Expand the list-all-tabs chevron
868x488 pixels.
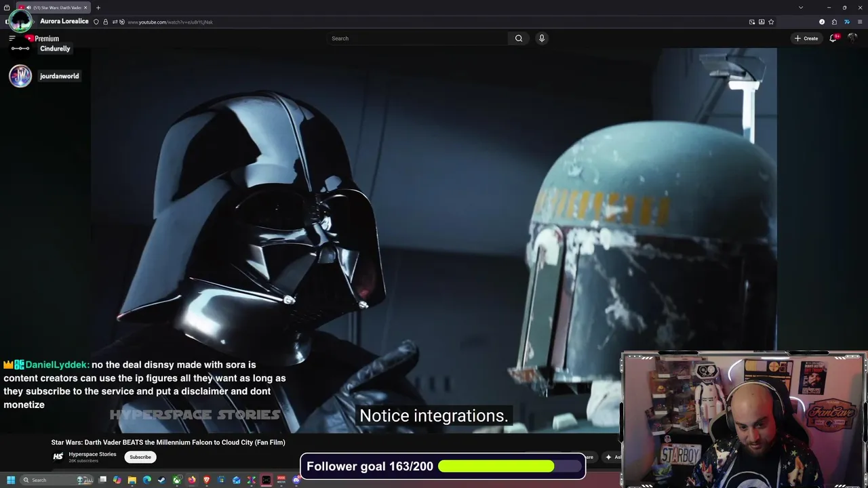(801, 7)
